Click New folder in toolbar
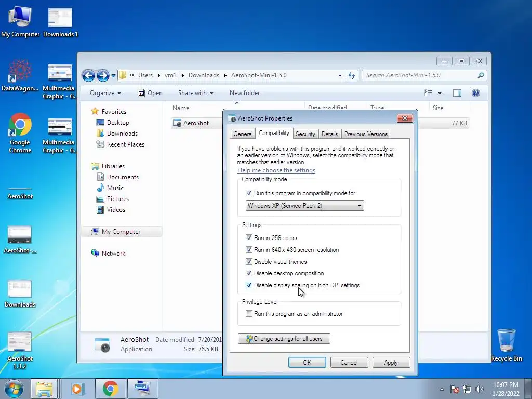The image size is (532, 399). (245, 93)
